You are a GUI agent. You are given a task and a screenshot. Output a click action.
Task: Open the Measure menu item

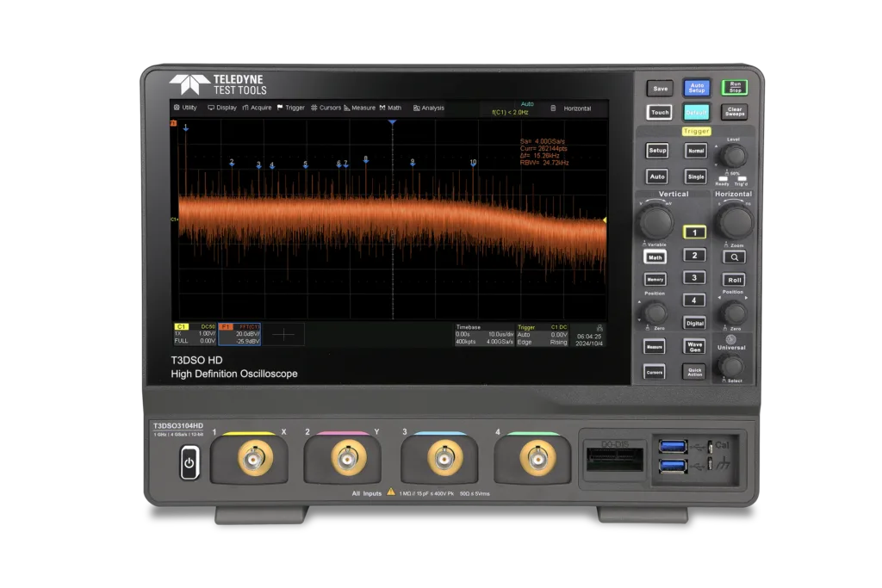point(359,108)
